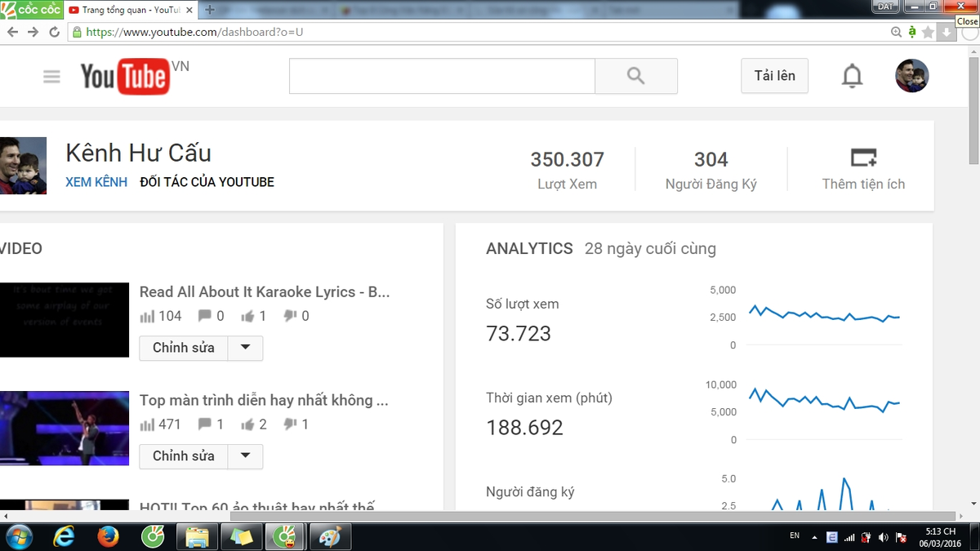Open the Windows Start button
Screen dimensions: 980x551
pyautogui.click(x=18, y=537)
